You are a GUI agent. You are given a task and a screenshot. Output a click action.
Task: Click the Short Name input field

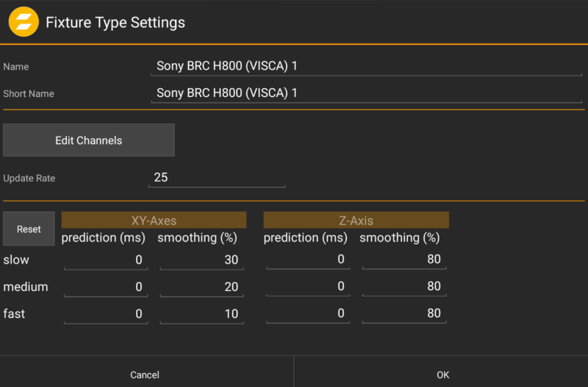click(366, 93)
